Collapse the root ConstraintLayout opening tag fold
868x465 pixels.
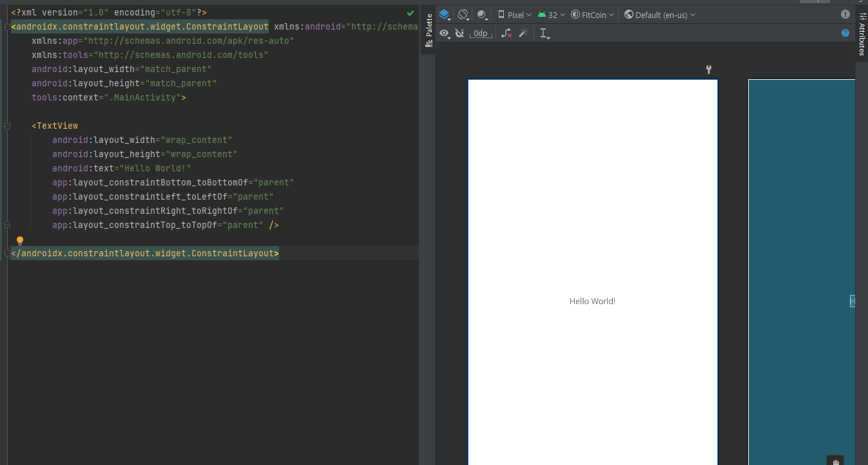(7, 26)
